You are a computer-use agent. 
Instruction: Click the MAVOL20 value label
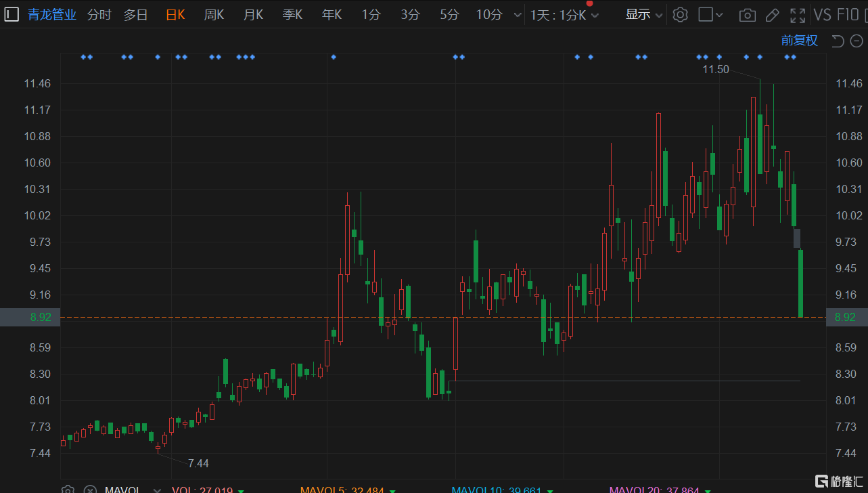(655, 490)
